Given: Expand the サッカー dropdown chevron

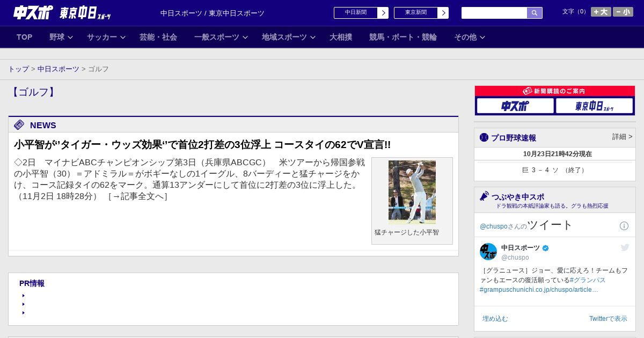Looking at the screenshot, I should (123, 37).
